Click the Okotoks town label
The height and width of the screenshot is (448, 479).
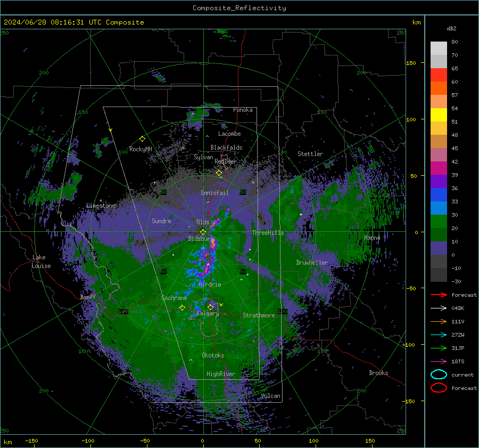coord(213,355)
